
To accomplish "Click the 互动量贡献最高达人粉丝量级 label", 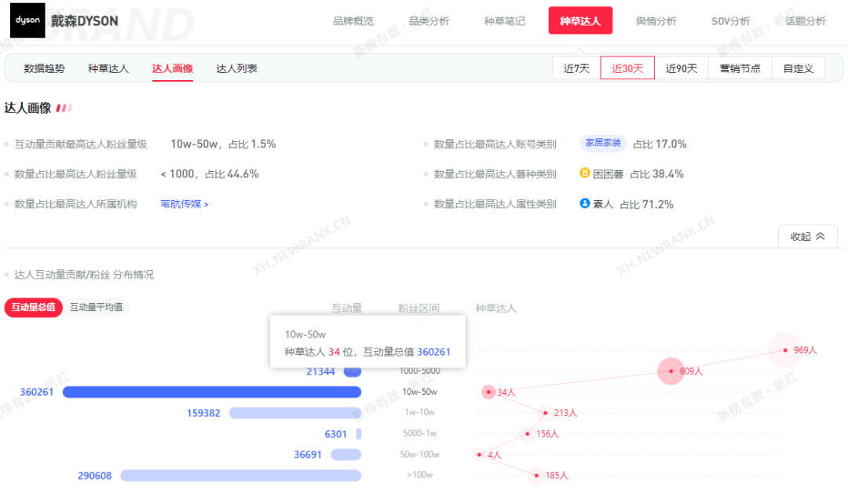I will 81,144.
